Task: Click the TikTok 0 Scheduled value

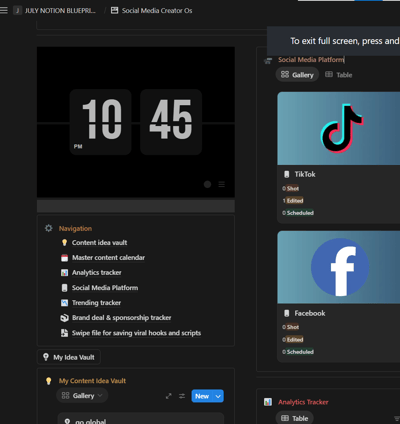Action: point(298,213)
